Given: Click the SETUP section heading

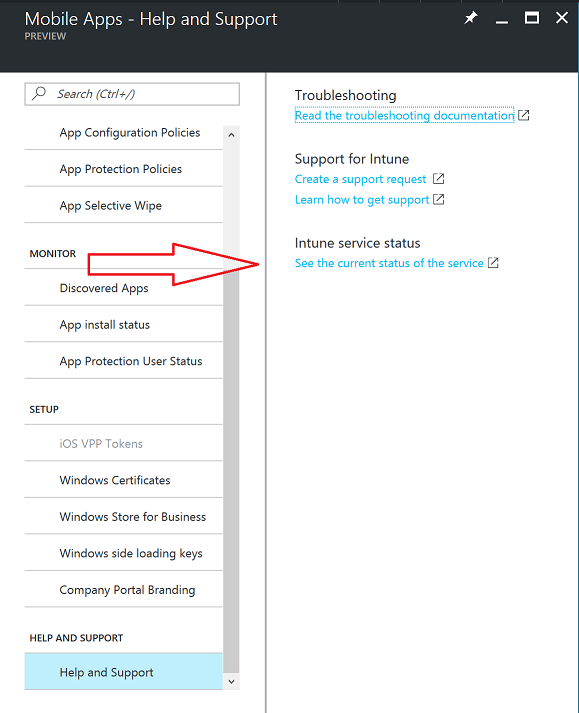Looking at the screenshot, I should tap(44, 409).
